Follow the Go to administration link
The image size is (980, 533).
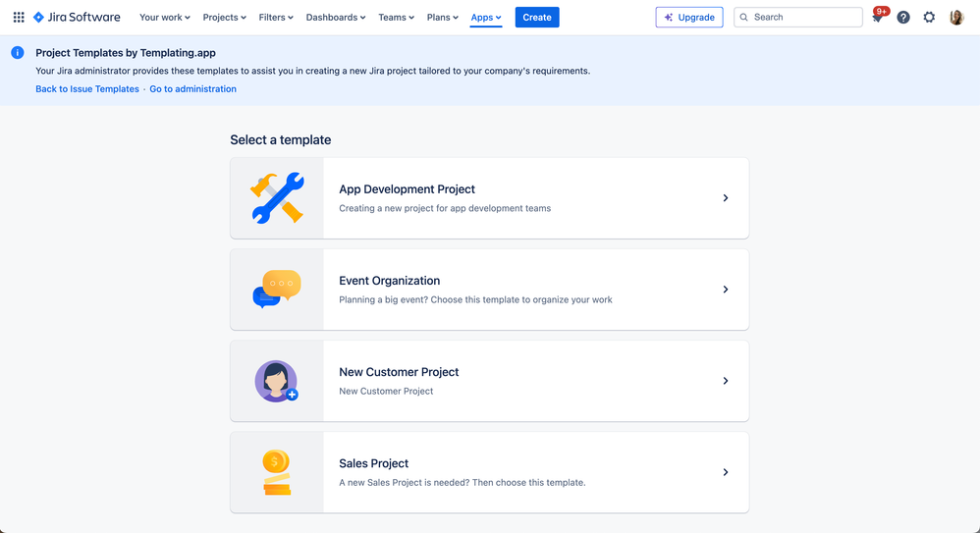(x=193, y=88)
